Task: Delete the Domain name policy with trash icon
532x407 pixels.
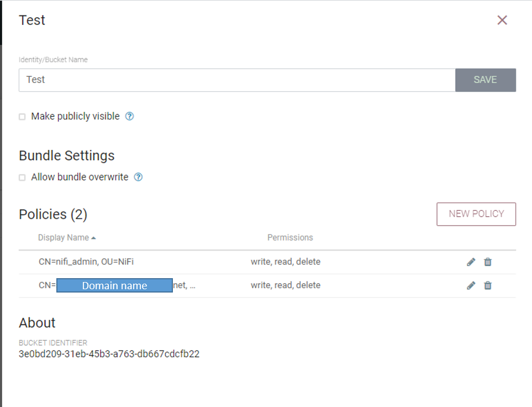Action: click(488, 285)
